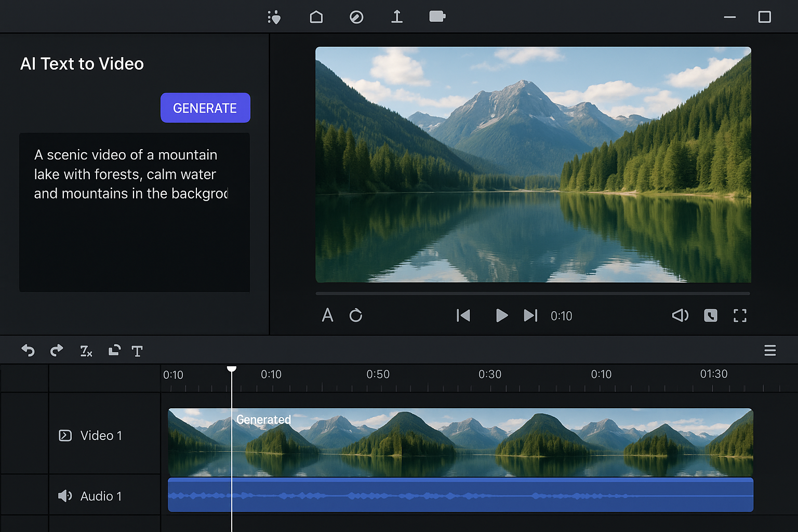Click the GENERATE button
The height and width of the screenshot is (532, 798).
(x=205, y=108)
